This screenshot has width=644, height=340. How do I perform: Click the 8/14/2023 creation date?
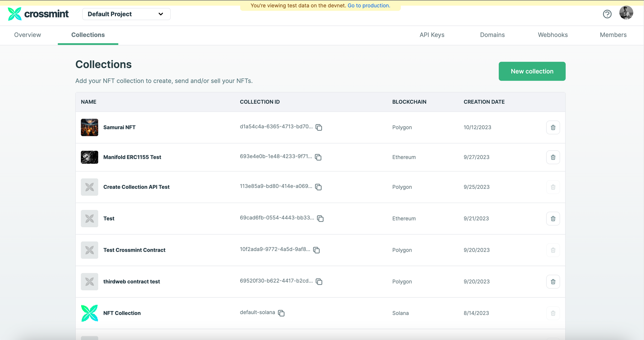pos(476,313)
